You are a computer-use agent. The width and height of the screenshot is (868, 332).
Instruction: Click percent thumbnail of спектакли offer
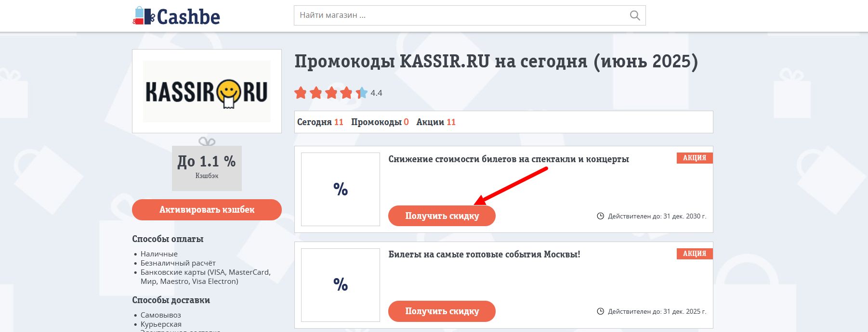coord(341,189)
